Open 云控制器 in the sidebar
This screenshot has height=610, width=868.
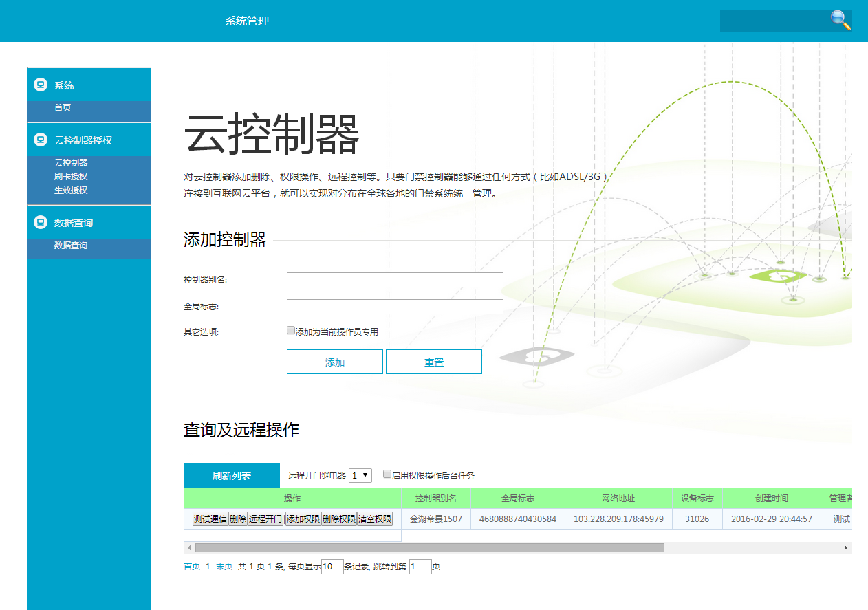click(x=71, y=163)
